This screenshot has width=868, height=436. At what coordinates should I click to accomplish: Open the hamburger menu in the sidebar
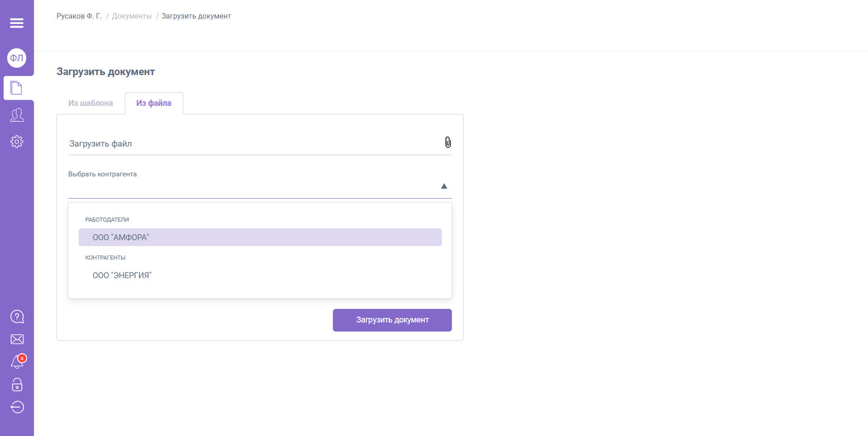tap(17, 23)
